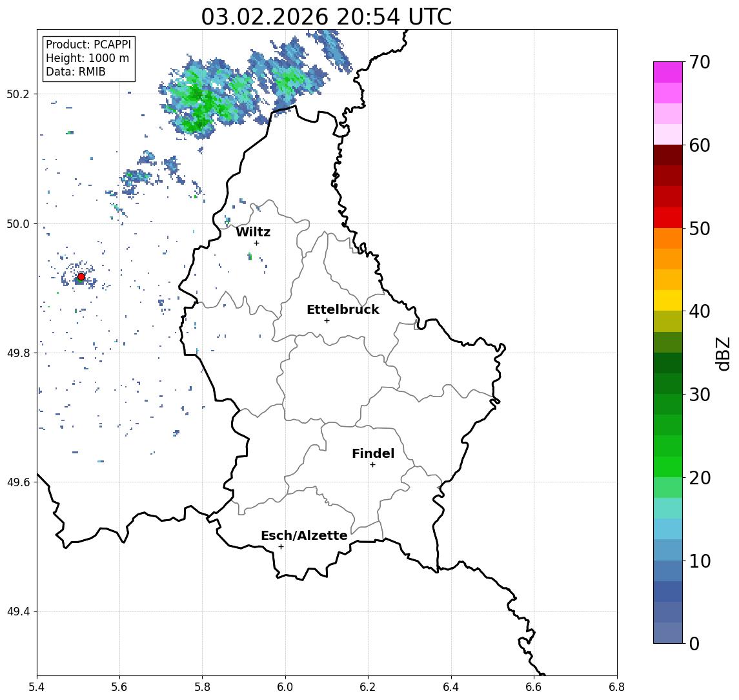Pick the slate blue swatch above 0

click(x=668, y=633)
